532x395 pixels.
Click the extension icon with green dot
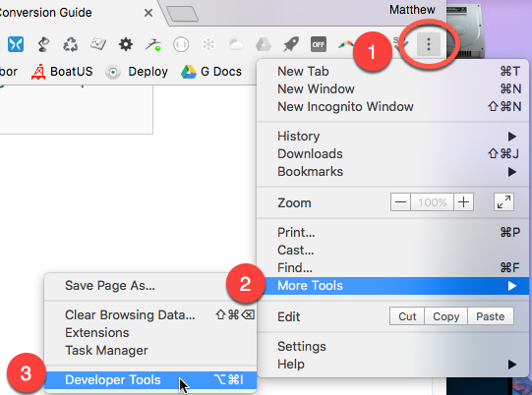[153, 44]
